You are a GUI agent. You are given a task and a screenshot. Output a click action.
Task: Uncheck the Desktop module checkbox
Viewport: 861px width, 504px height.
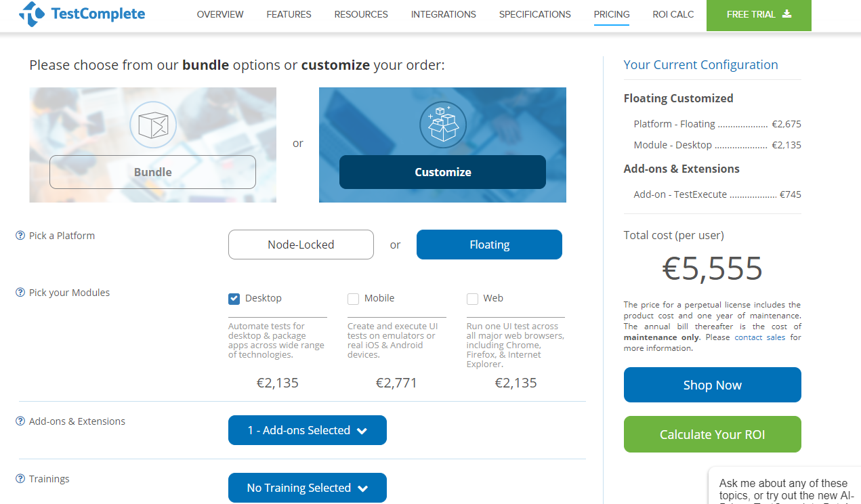pyautogui.click(x=234, y=299)
